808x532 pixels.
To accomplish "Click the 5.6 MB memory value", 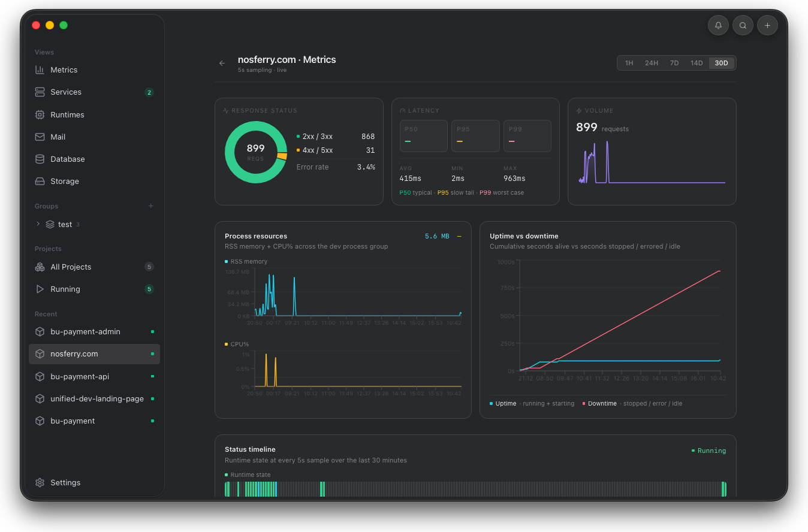I will (437, 236).
